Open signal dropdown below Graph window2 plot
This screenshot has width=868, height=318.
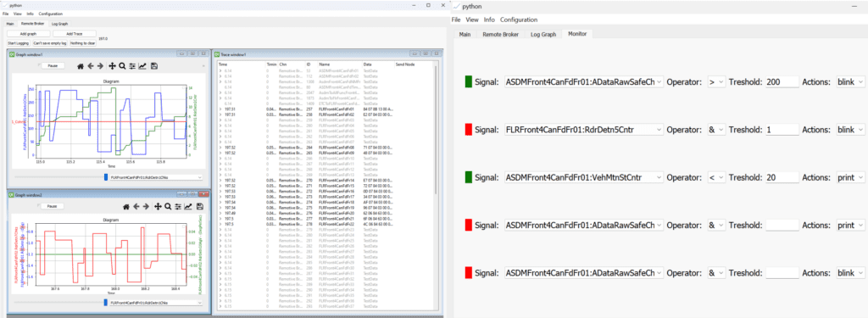point(156,303)
